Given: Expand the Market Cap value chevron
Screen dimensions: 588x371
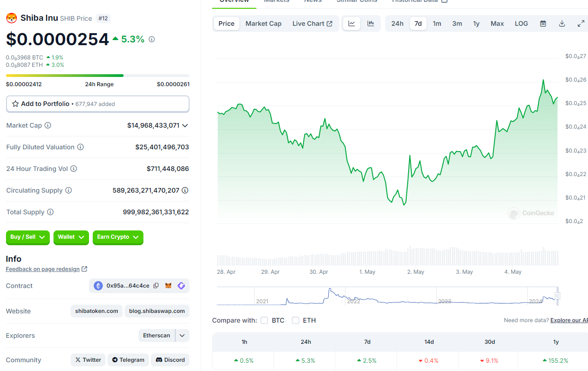Looking at the screenshot, I should coord(185,125).
